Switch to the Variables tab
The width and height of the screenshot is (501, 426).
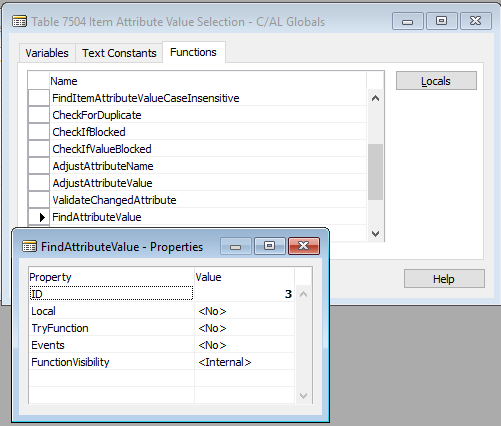tap(47, 53)
